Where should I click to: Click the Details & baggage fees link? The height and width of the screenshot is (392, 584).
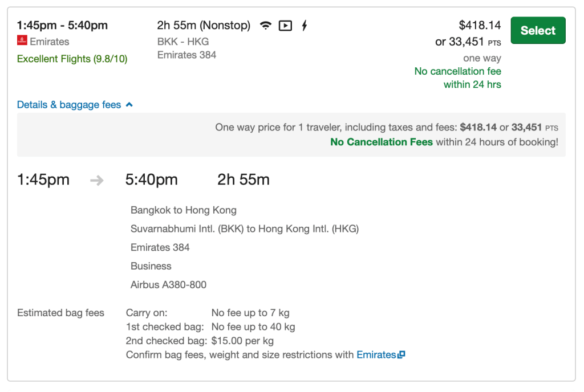pos(69,105)
